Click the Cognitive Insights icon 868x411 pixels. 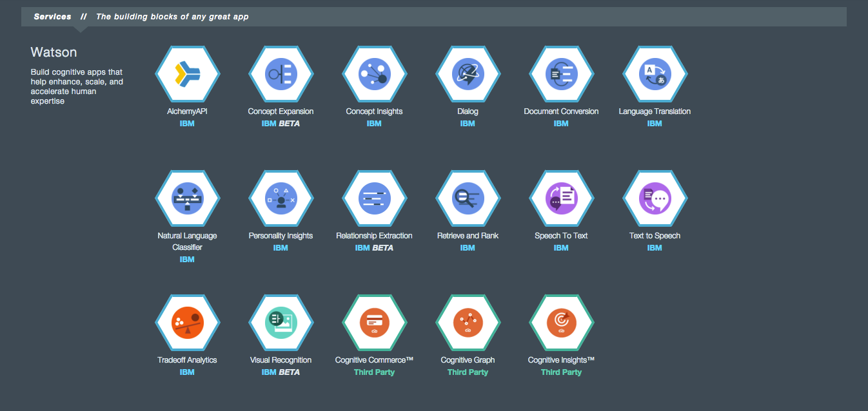[561, 323]
